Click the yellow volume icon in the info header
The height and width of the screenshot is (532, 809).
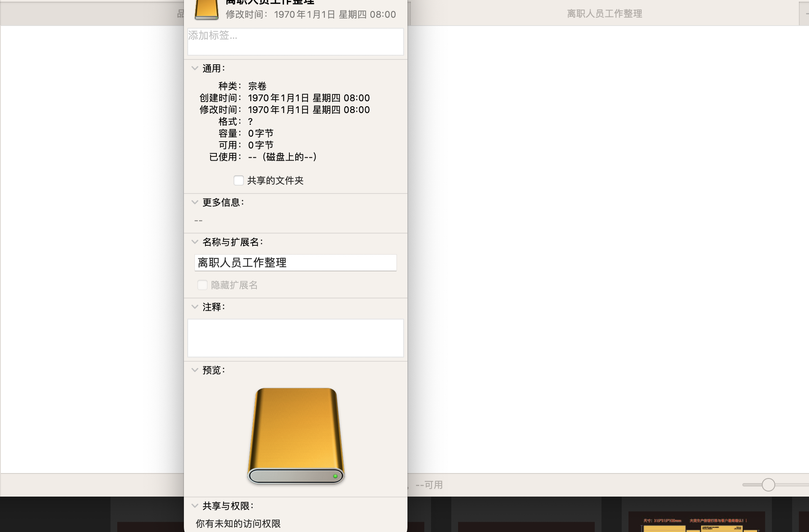pyautogui.click(x=206, y=10)
